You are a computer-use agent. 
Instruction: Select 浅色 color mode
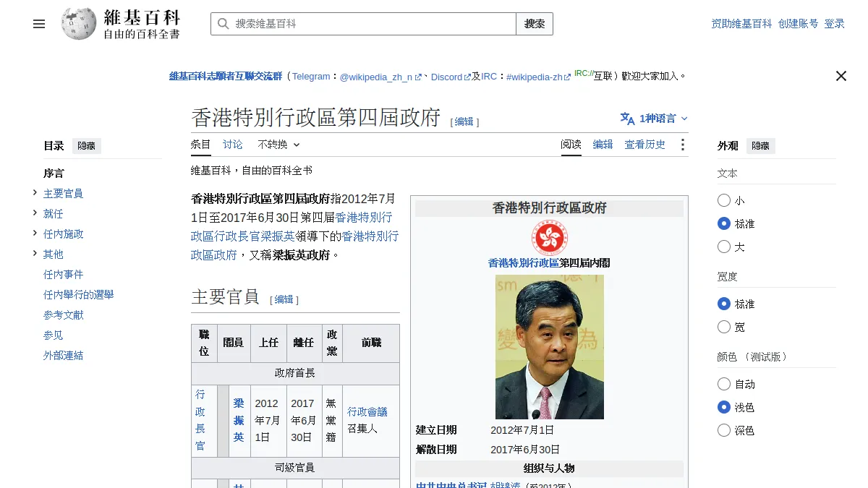click(724, 407)
